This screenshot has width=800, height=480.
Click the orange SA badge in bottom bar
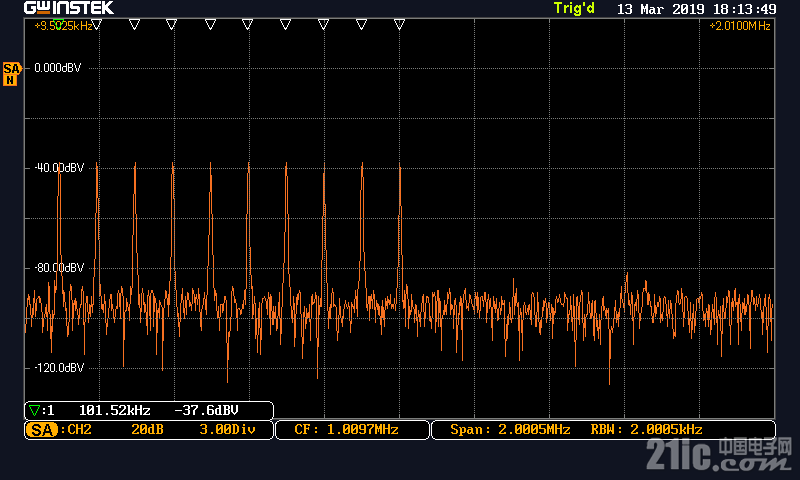click(x=41, y=430)
